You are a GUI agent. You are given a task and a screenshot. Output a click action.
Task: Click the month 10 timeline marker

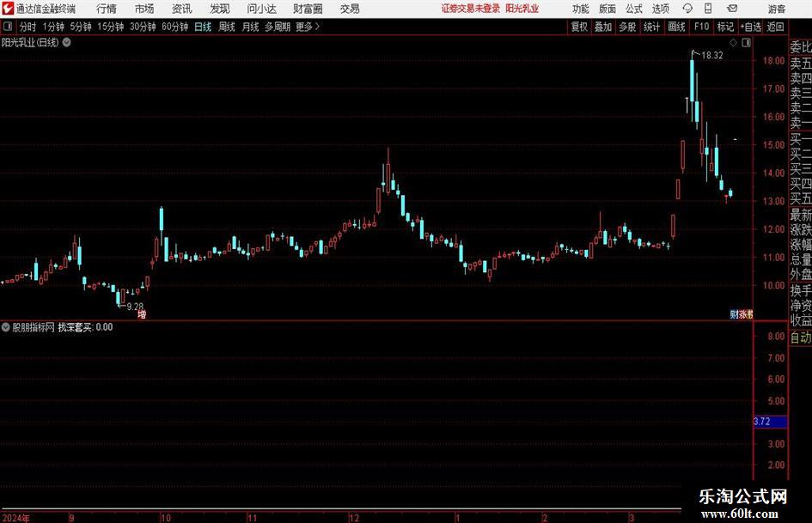[x=165, y=518]
